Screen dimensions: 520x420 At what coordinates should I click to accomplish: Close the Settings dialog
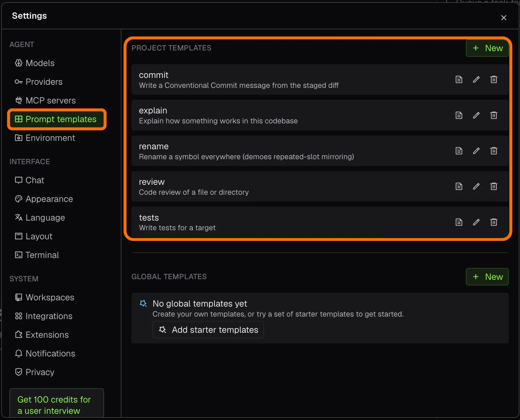(x=503, y=18)
